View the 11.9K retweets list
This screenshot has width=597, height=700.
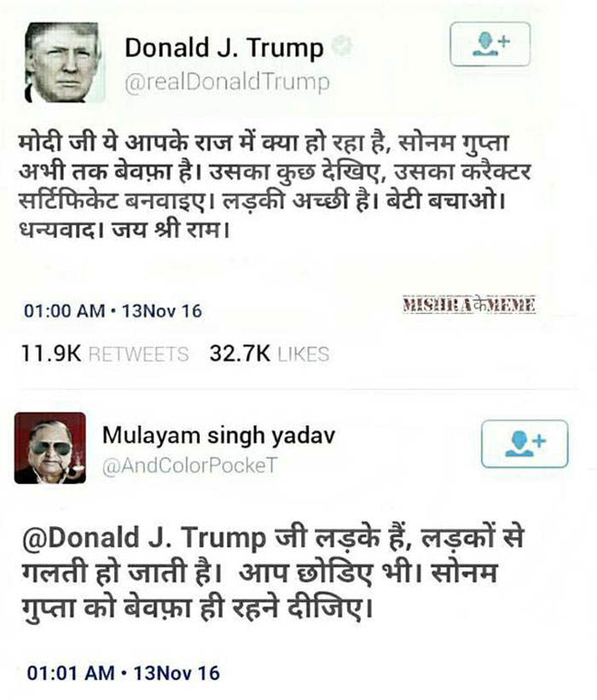[105, 354]
